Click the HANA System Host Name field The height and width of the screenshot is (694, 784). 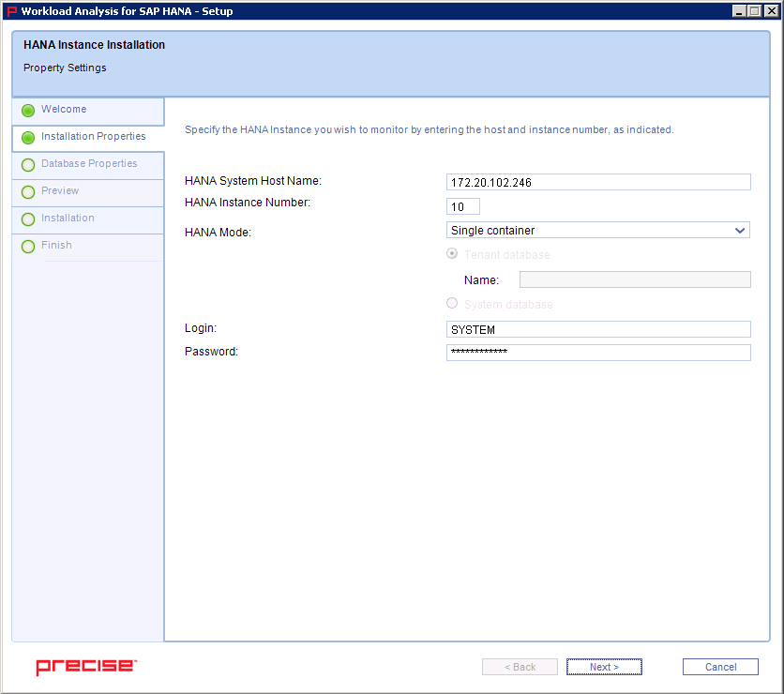(598, 182)
